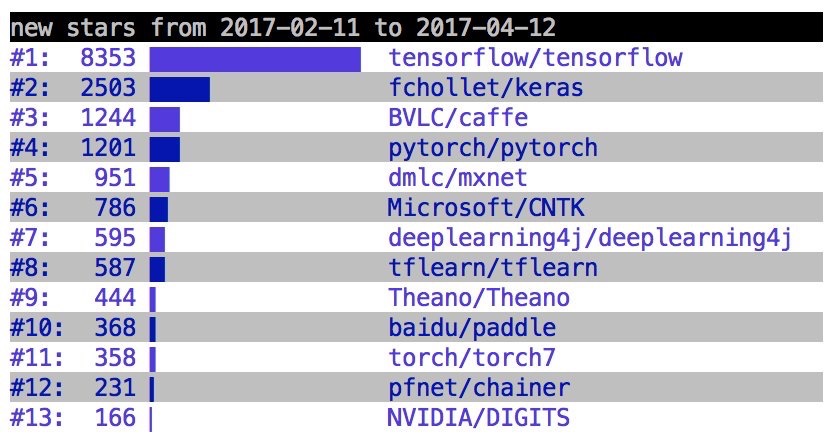Select the Theano/Theano repository name

pos(479,298)
